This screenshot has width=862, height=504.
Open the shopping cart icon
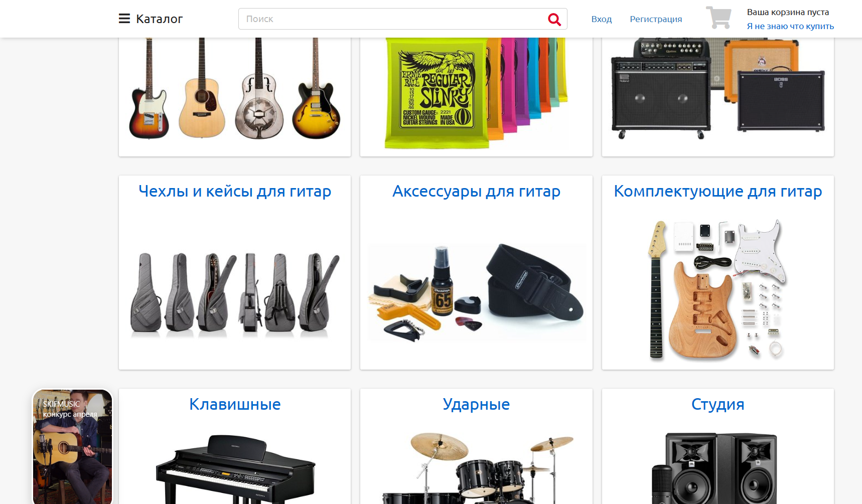click(x=719, y=18)
